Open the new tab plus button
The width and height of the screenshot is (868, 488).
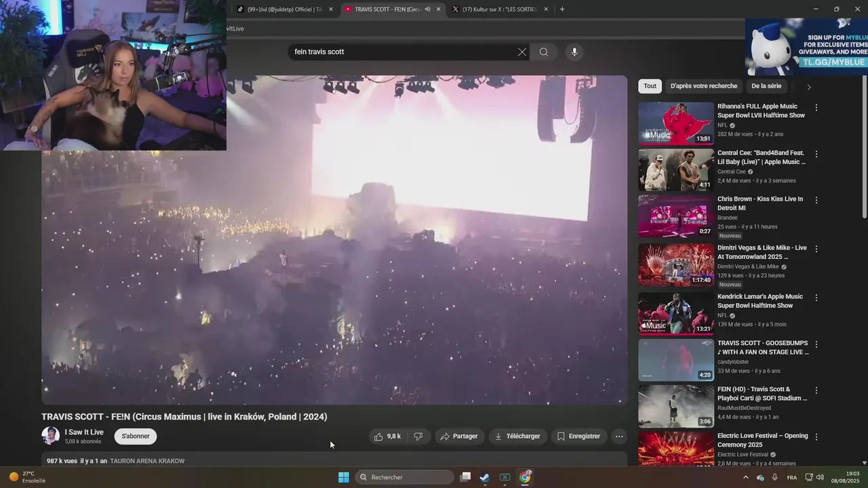(x=562, y=9)
